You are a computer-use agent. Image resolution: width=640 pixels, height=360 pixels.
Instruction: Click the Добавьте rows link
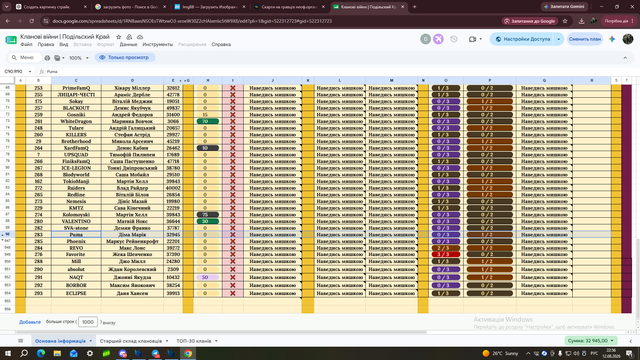30,322
